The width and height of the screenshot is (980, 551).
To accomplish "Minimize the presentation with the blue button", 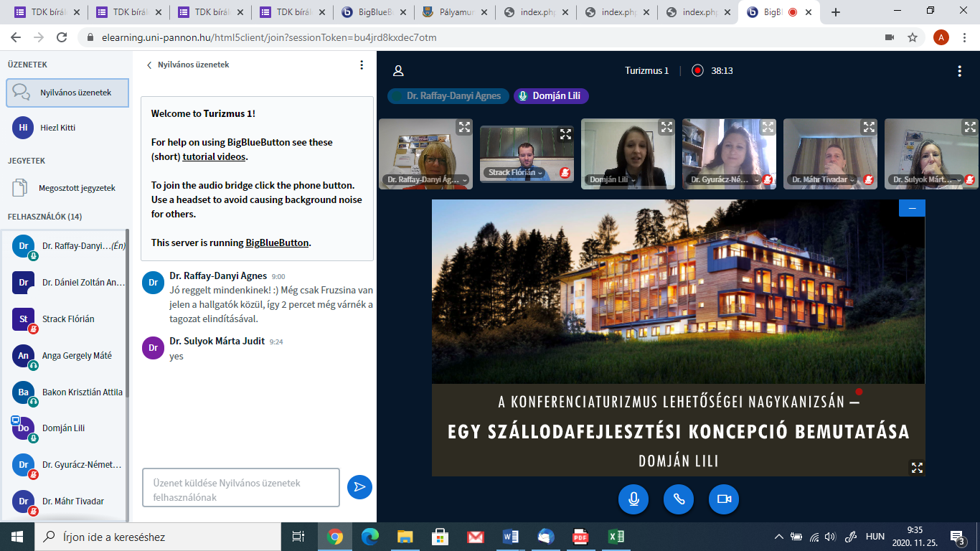I will [x=912, y=208].
